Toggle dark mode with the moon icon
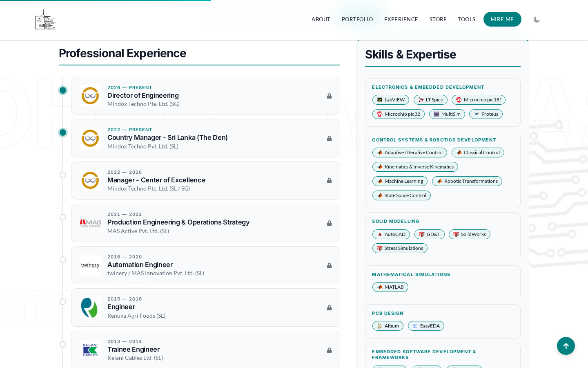Image resolution: width=588 pixels, height=368 pixels. pyautogui.click(x=537, y=20)
